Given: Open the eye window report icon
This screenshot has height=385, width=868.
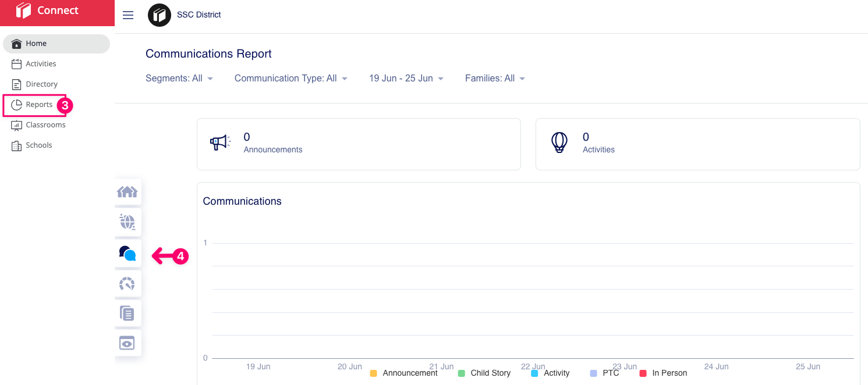Looking at the screenshot, I should pos(127,343).
